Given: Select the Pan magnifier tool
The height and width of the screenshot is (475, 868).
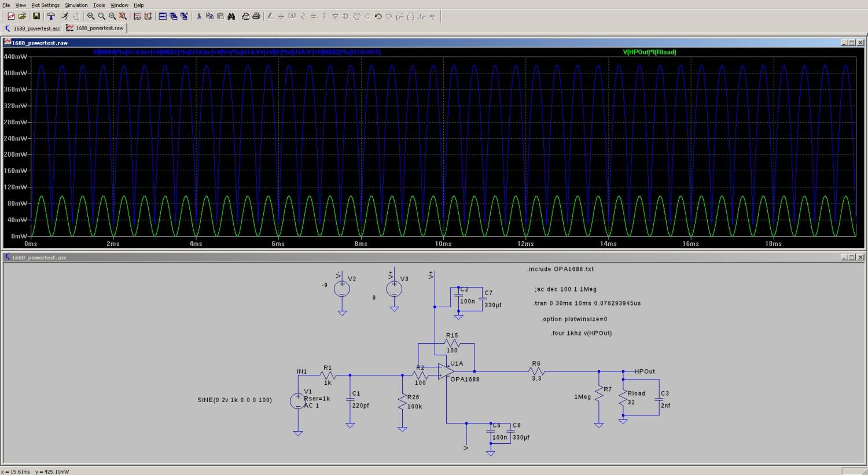Looking at the screenshot, I should tap(101, 16).
